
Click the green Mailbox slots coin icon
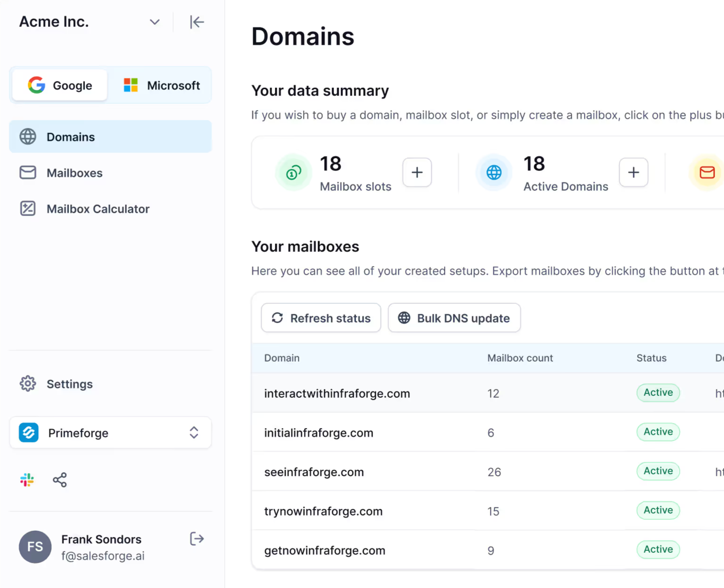point(294,172)
